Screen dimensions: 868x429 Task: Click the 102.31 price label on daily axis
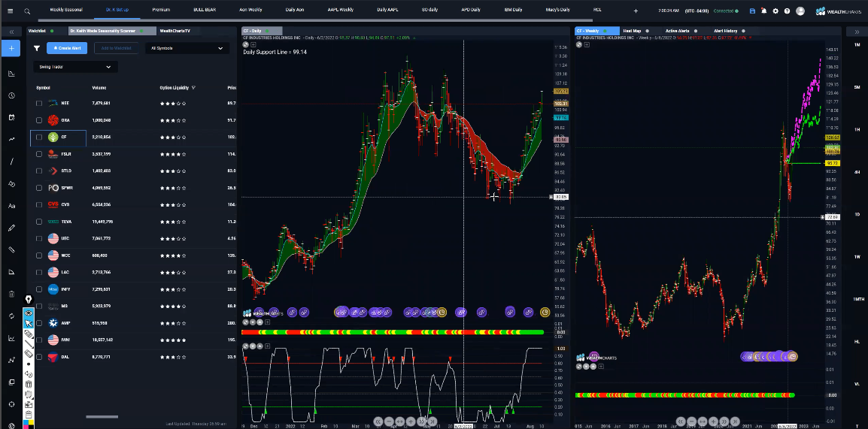tap(561, 104)
